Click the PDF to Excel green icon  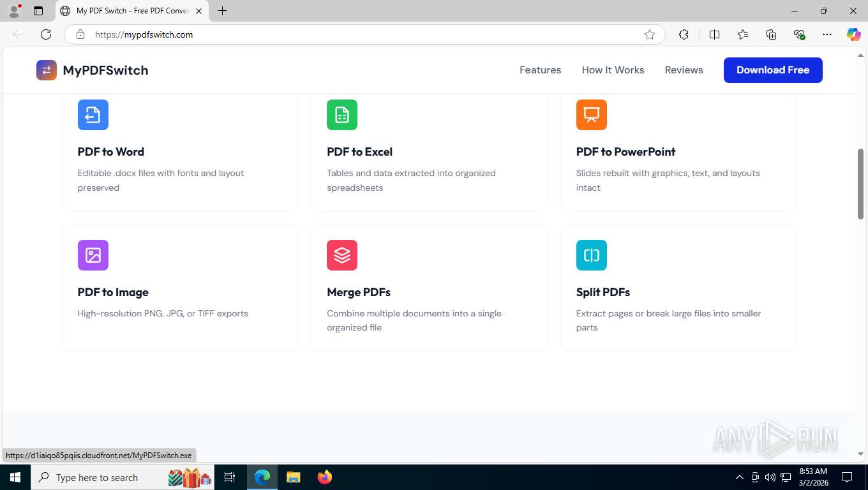[x=342, y=115]
